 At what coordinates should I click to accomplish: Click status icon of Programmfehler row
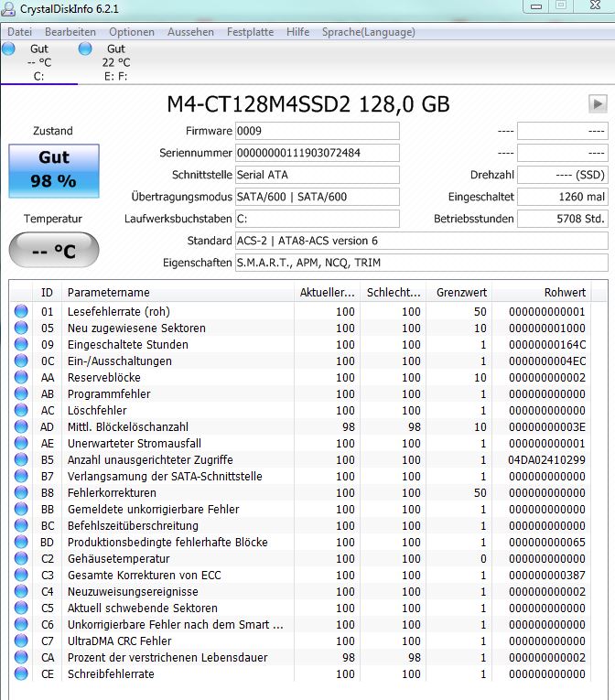coord(21,393)
